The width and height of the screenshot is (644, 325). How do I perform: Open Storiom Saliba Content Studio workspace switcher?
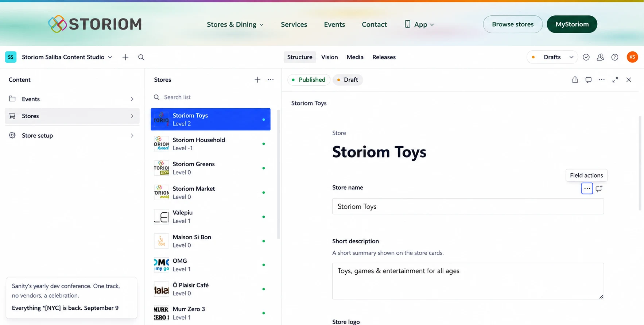click(67, 57)
